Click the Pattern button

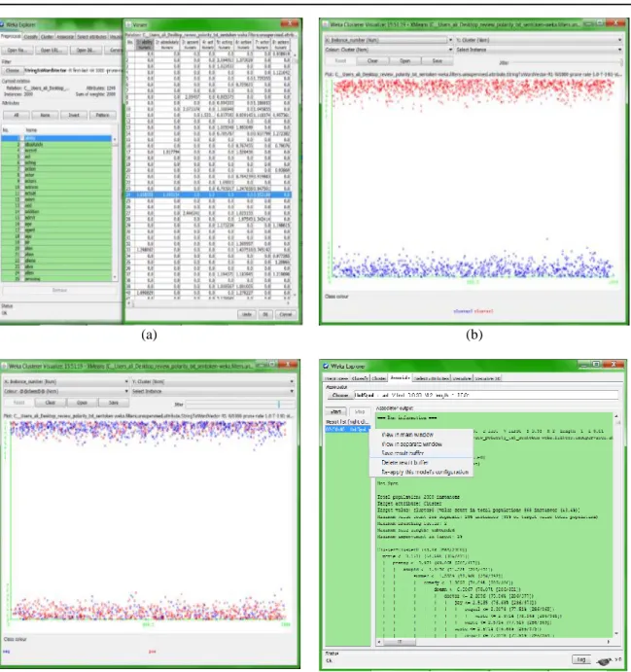point(102,115)
